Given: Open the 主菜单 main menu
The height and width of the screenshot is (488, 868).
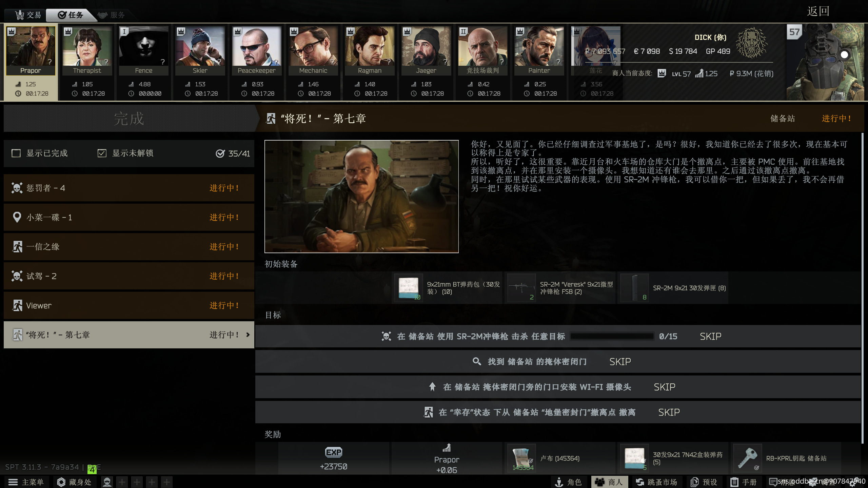Looking at the screenshot, I should pos(26,482).
